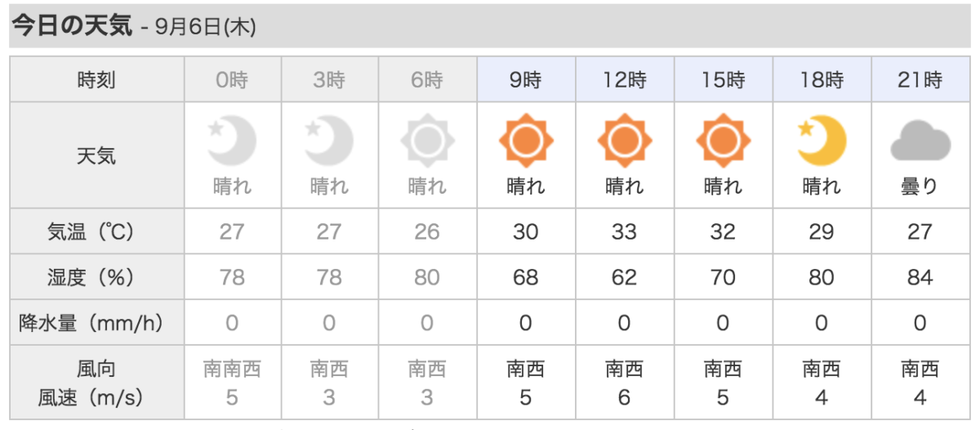The width and height of the screenshot is (980, 430).
Task: Click the humidity value 84
Action: pos(920,278)
